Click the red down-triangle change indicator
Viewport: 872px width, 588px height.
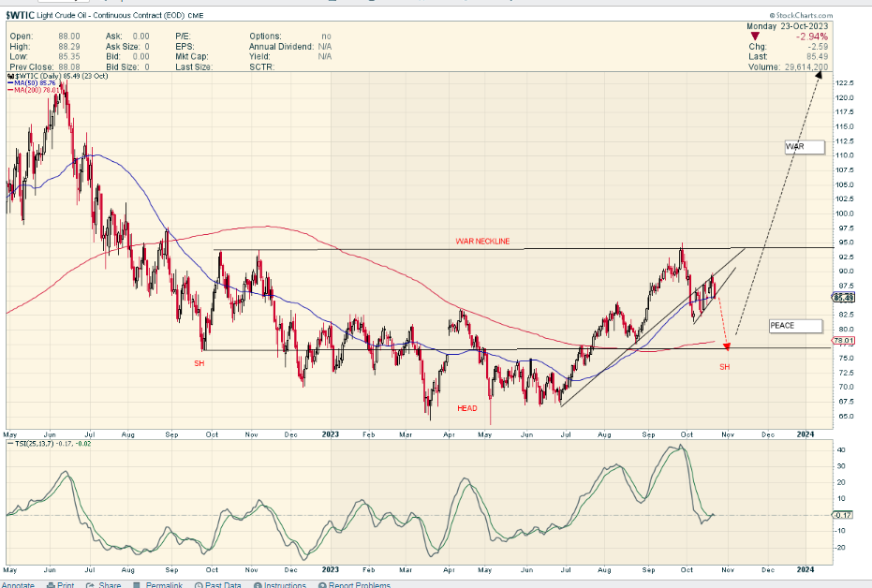point(757,37)
